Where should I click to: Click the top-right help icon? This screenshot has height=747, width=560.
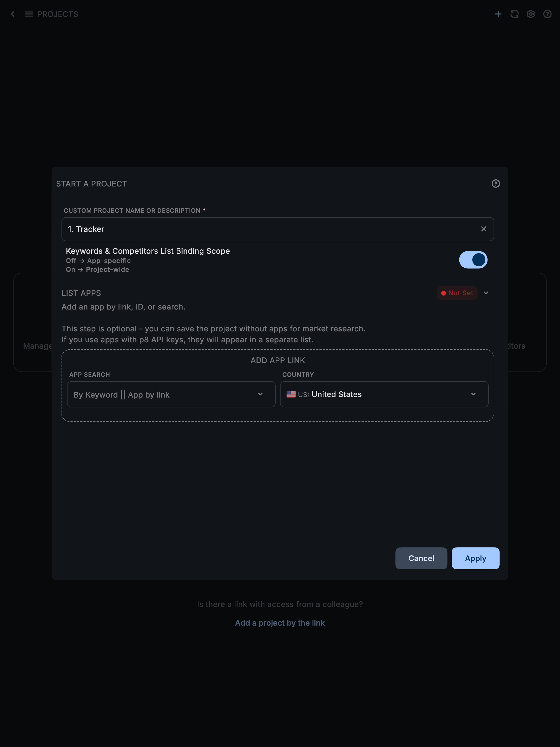(547, 14)
